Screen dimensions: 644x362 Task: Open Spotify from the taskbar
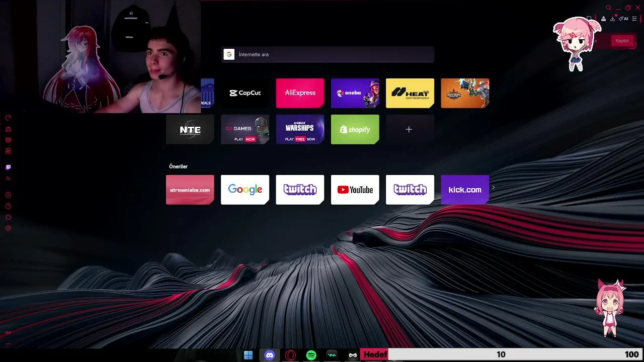(311, 355)
